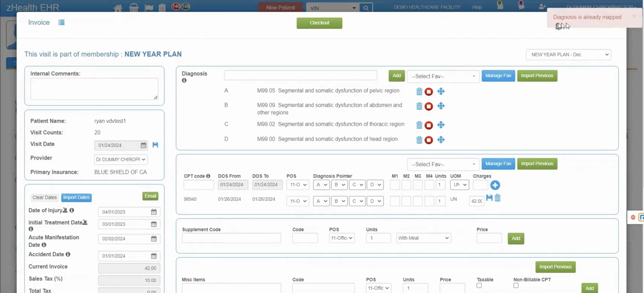
Task: Open the NEW YEAR PLAN - Dec dropdown
Action: [568, 54]
